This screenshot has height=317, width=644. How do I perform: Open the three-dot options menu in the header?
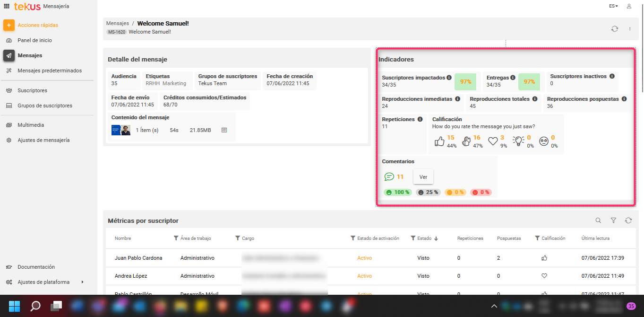click(630, 29)
